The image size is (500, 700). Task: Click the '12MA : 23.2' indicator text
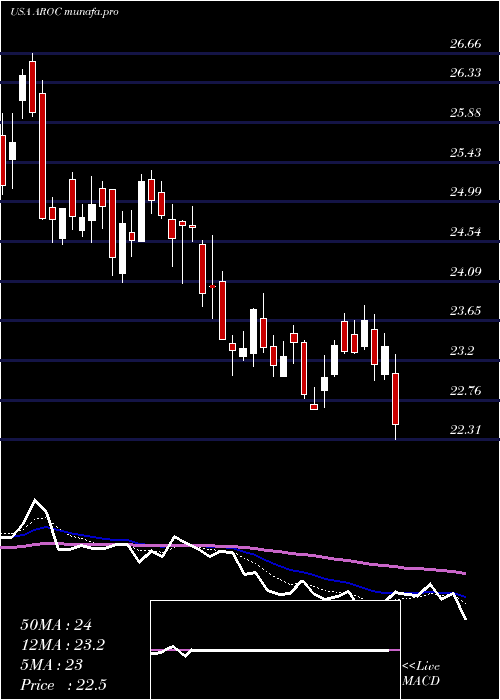(63, 645)
